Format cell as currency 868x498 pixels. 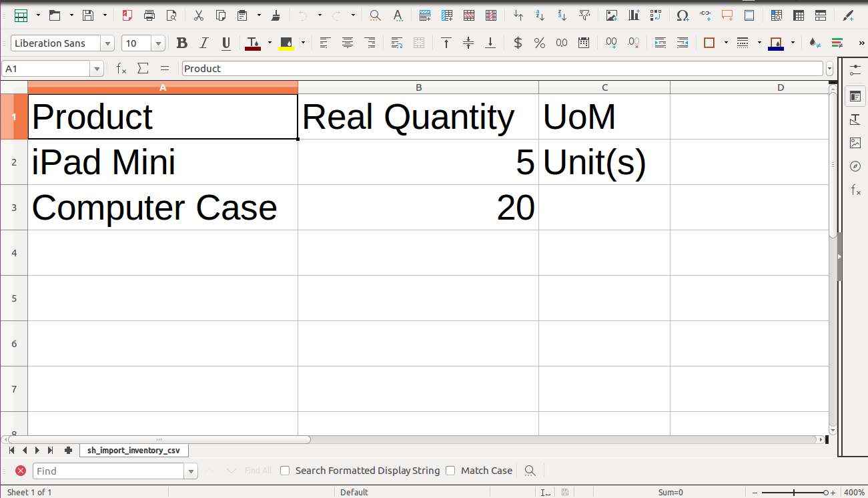coord(518,43)
